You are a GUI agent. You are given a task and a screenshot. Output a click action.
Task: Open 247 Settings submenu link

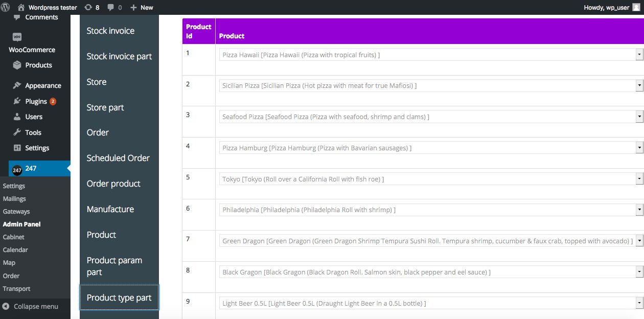14,186
